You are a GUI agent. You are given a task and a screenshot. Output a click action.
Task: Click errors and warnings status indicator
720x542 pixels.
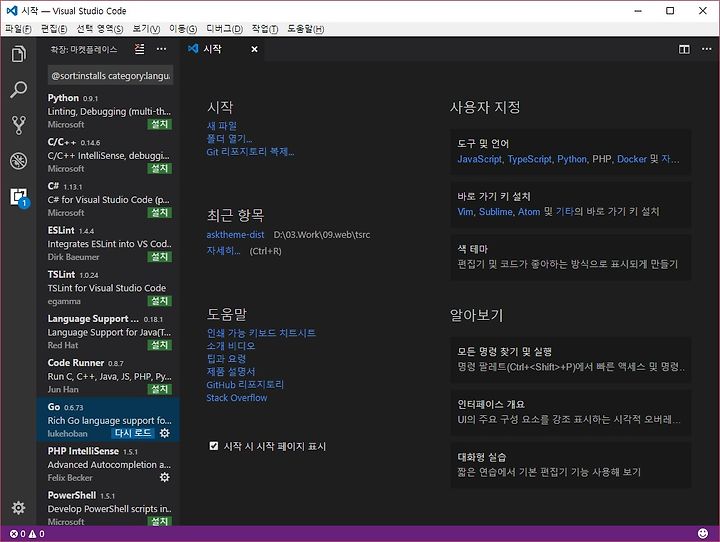(27, 534)
